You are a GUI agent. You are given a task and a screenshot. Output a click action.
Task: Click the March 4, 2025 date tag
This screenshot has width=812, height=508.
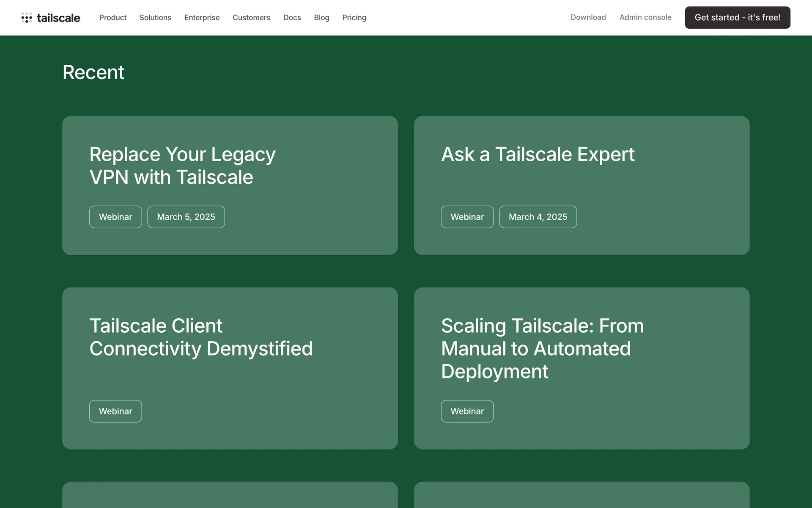tap(538, 217)
